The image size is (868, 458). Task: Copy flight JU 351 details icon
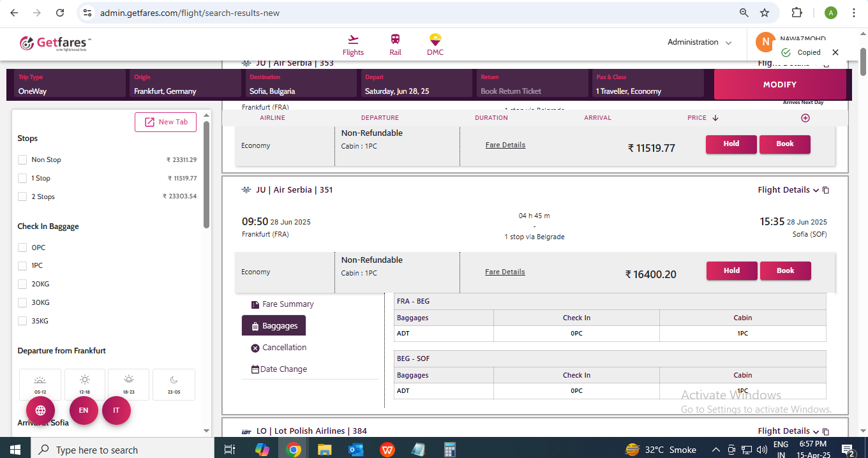click(x=826, y=190)
